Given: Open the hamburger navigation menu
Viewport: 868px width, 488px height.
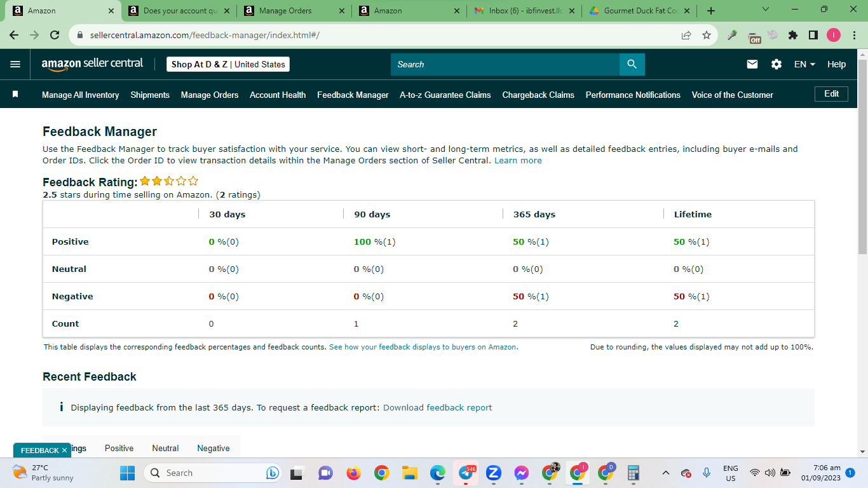Looking at the screenshot, I should (x=15, y=64).
